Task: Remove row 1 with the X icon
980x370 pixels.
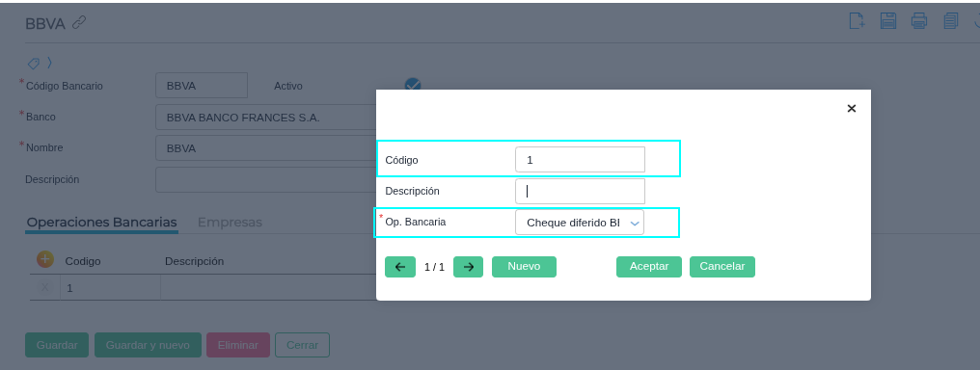Action: tap(45, 288)
